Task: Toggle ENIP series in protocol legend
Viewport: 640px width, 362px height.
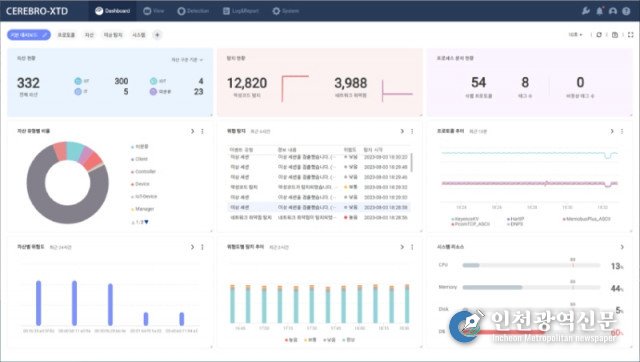Action: tap(515, 224)
